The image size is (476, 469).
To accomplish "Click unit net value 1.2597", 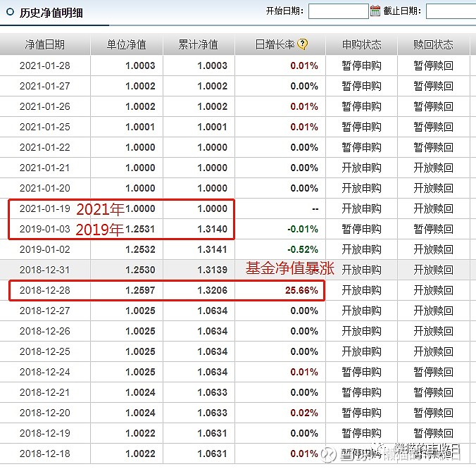I will pyautogui.click(x=140, y=290).
